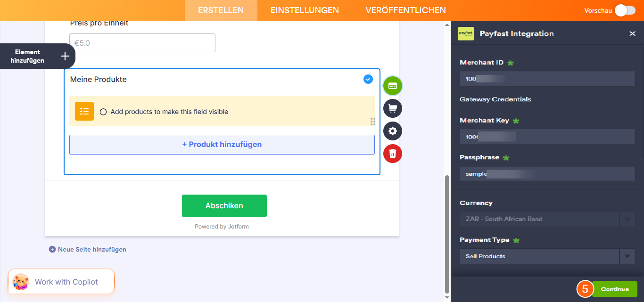Click the blue checkmark on Meine Produkte
The width and height of the screenshot is (644, 302).
pyautogui.click(x=368, y=79)
